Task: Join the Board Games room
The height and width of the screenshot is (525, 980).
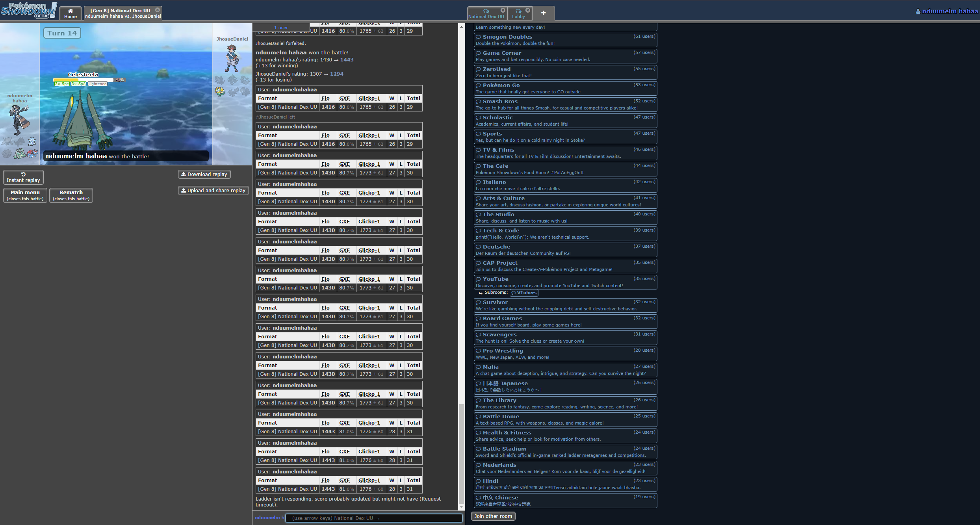Action: coord(565,321)
